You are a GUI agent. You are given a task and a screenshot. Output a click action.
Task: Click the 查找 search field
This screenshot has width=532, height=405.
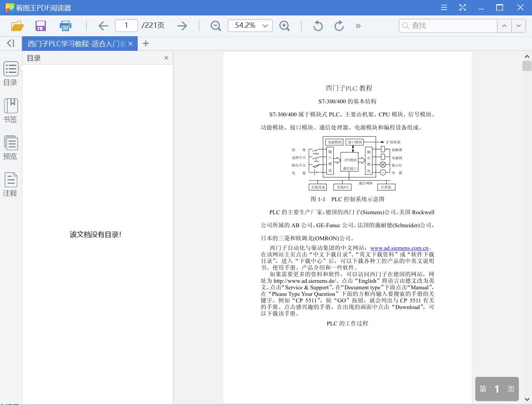pyautogui.click(x=448, y=25)
